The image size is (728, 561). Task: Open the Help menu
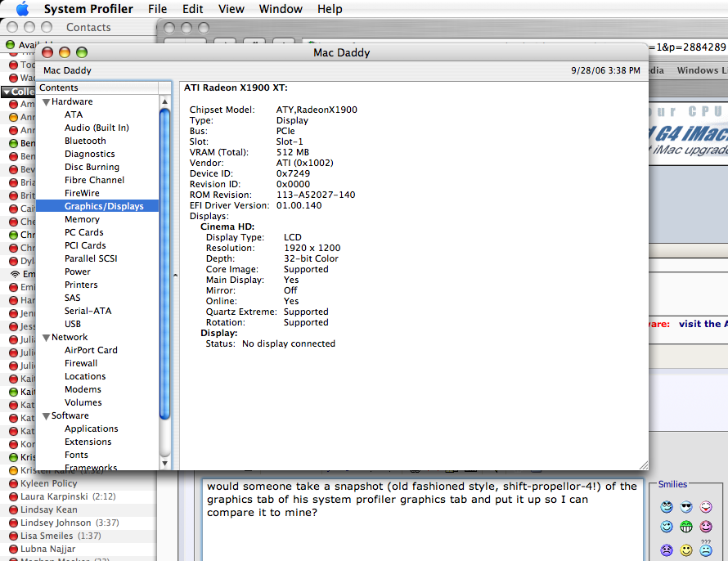coord(330,9)
